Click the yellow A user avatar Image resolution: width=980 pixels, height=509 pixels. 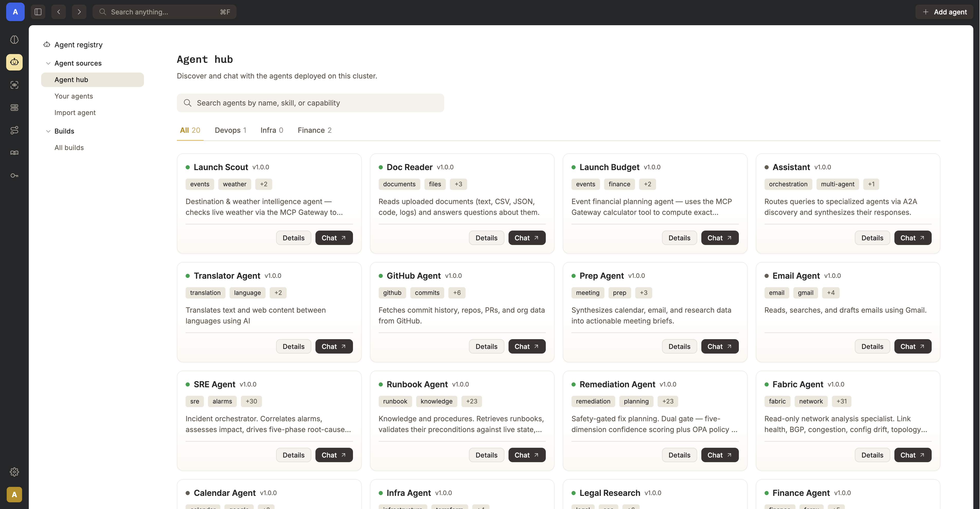[14, 495]
